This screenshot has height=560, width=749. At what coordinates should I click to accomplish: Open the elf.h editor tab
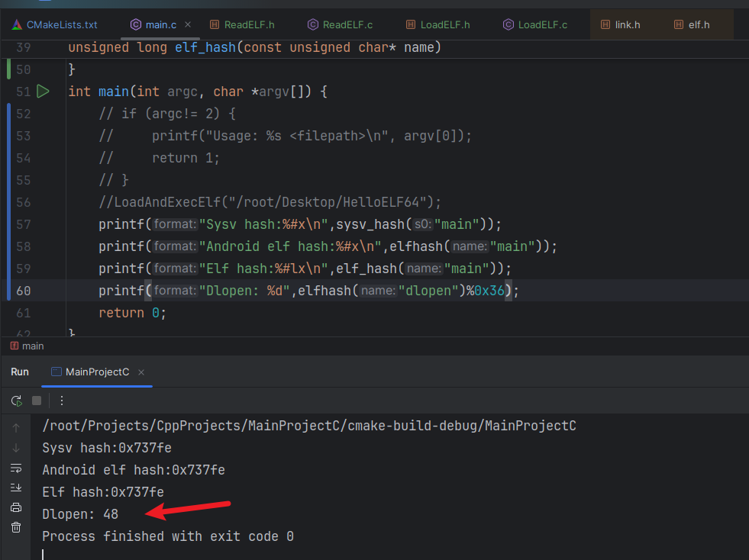[x=699, y=25]
